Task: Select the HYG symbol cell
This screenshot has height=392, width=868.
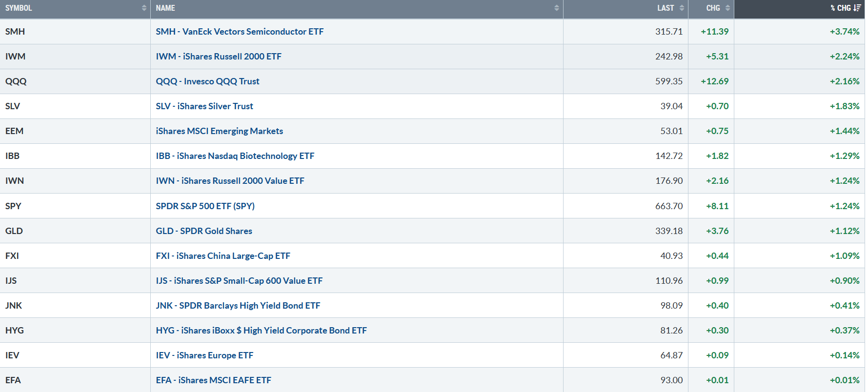Action: (x=15, y=331)
